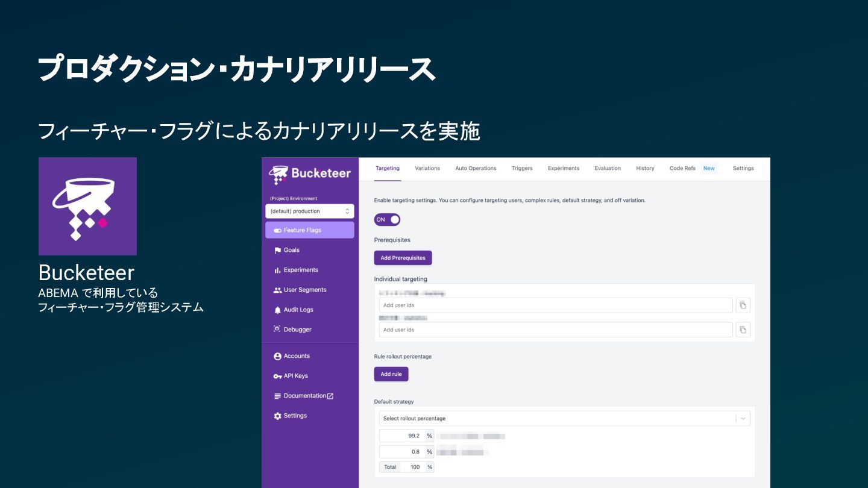Image resolution: width=868 pixels, height=488 pixels.
Task: Click the Bucketeer logo in the sidebar
Action: (310, 174)
